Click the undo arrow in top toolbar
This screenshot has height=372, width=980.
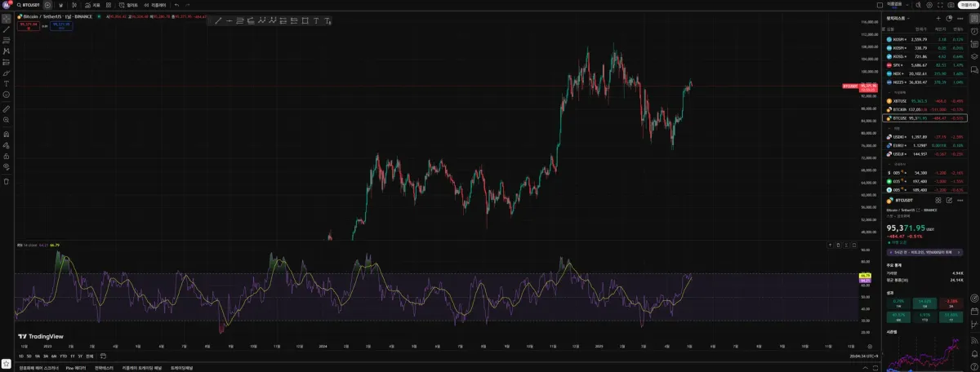coord(177,5)
